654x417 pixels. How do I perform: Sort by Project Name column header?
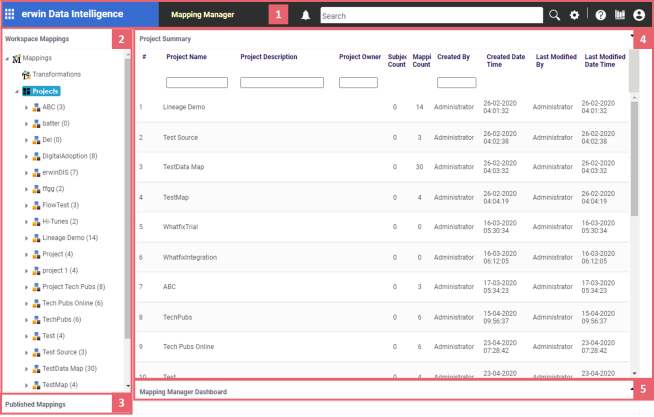coord(186,57)
